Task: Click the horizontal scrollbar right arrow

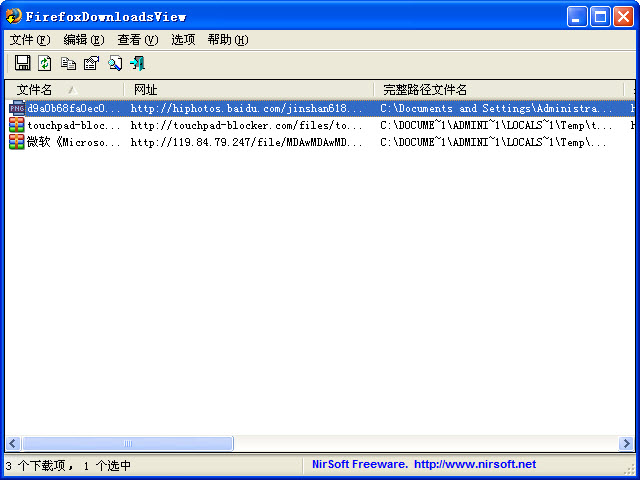Action: click(x=626, y=443)
